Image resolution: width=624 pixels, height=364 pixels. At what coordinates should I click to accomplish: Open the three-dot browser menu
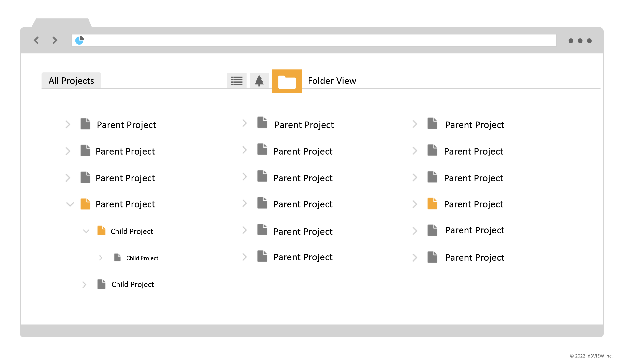pos(580,41)
